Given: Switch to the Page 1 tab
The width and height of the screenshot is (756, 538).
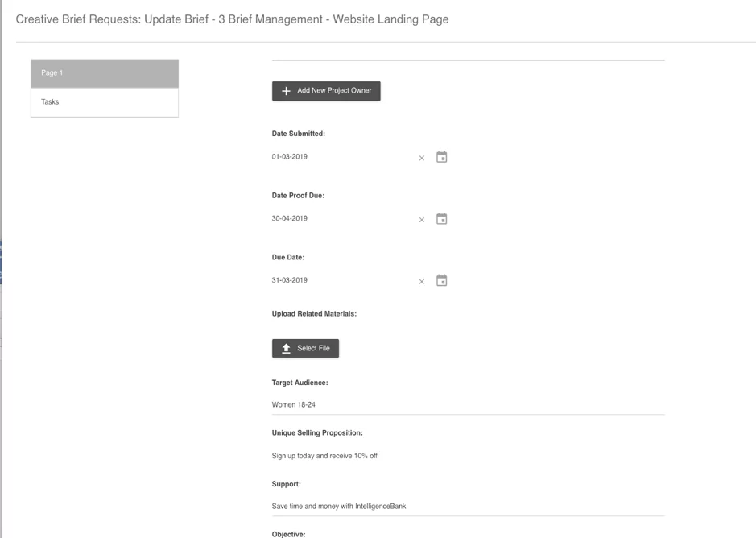Looking at the screenshot, I should pos(105,73).
